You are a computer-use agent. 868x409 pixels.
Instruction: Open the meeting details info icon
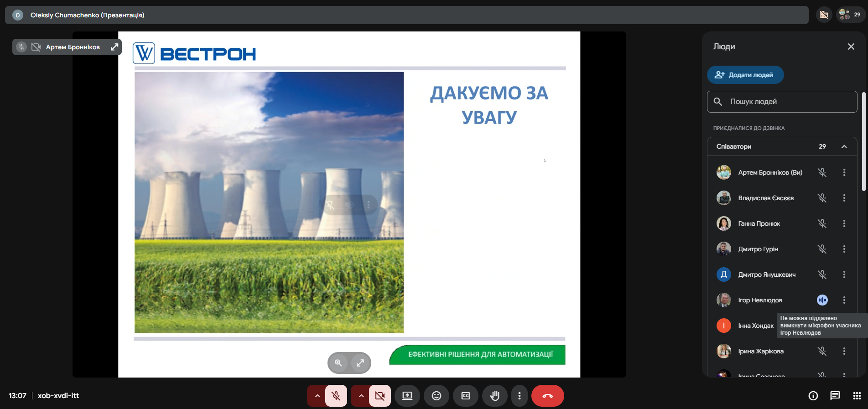click(813, 396)
